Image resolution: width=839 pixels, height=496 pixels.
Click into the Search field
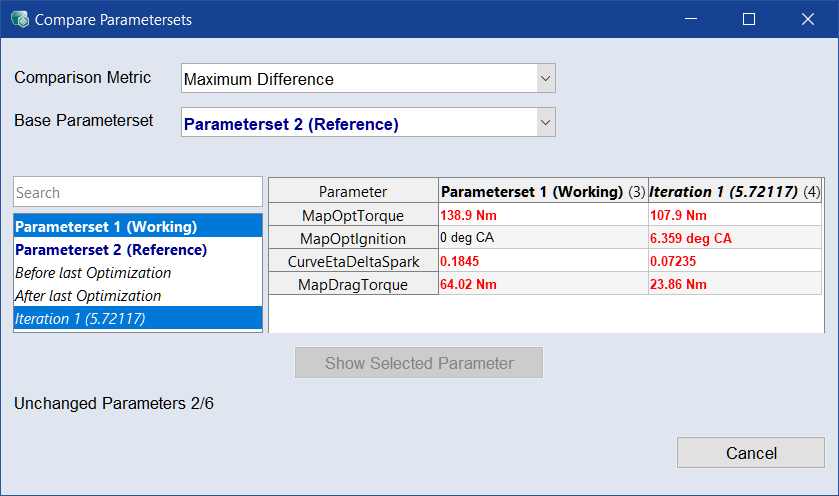tap(138, 192)
